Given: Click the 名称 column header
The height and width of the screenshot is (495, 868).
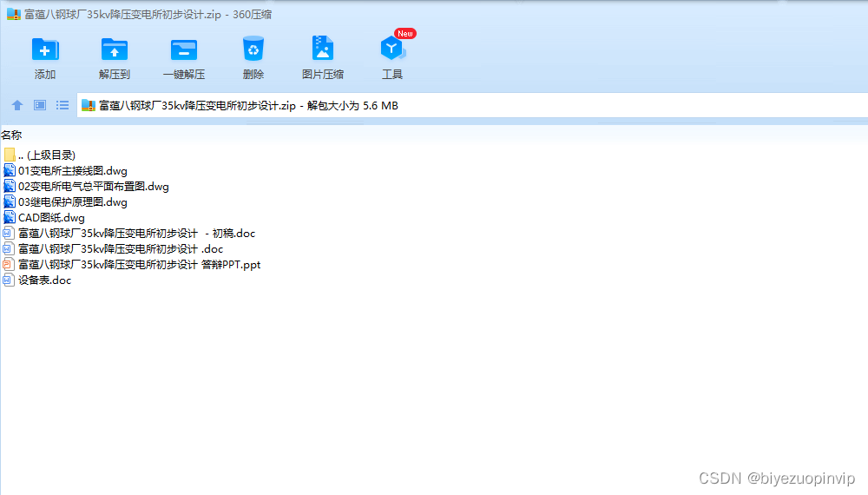Looking at the screenshot, I should [11, 135].
